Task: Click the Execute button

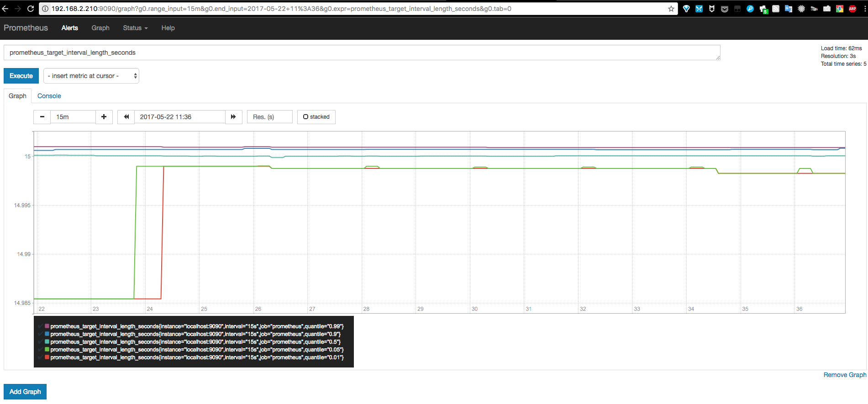Action: tap(21, 76)
